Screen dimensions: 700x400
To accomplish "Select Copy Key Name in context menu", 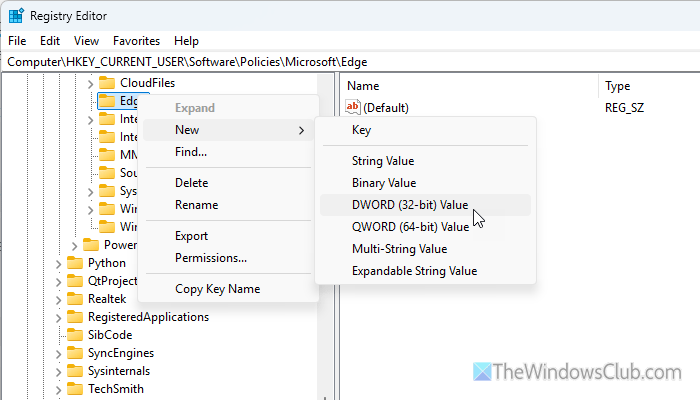I will [217, 289].
